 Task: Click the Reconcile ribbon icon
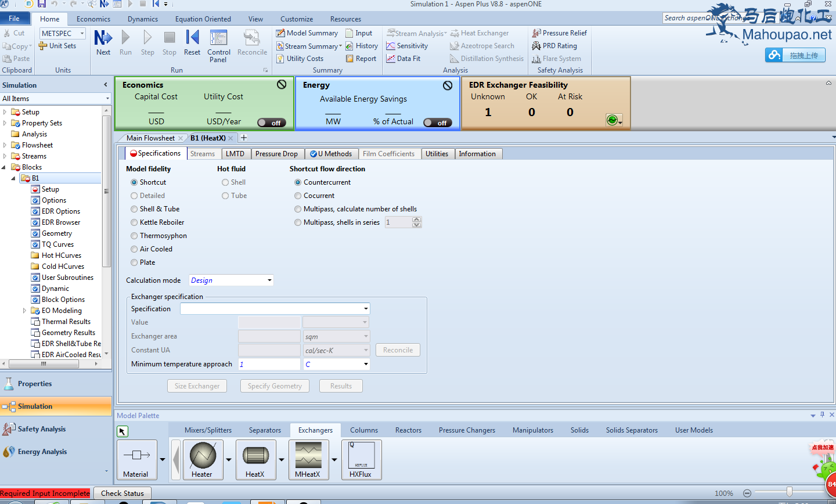[252, 38]
